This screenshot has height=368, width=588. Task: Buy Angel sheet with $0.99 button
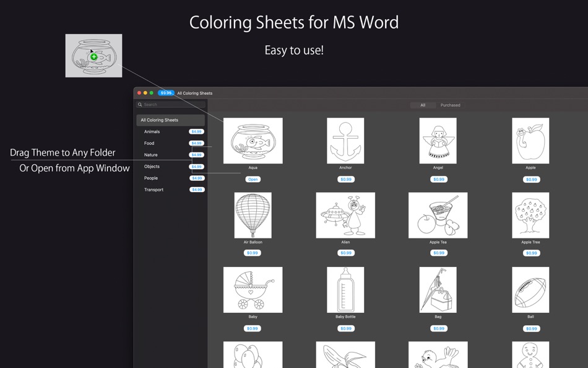pos(438,180)
